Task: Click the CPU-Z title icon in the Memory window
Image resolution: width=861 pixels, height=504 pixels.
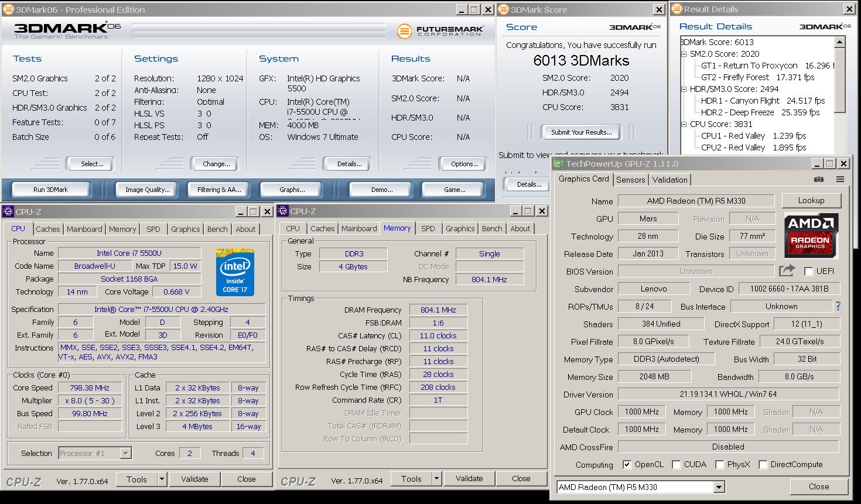Action: tap(283, 211)
